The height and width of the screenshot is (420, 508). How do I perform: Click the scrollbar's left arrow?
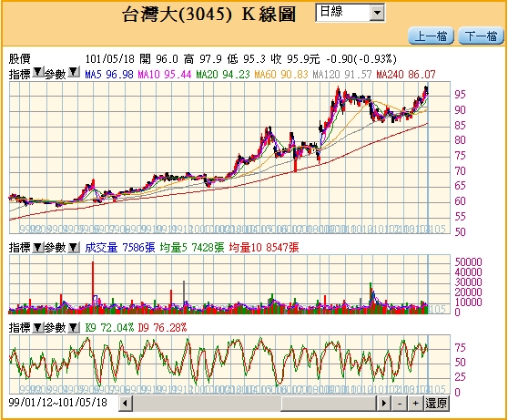tap(126, 404)
